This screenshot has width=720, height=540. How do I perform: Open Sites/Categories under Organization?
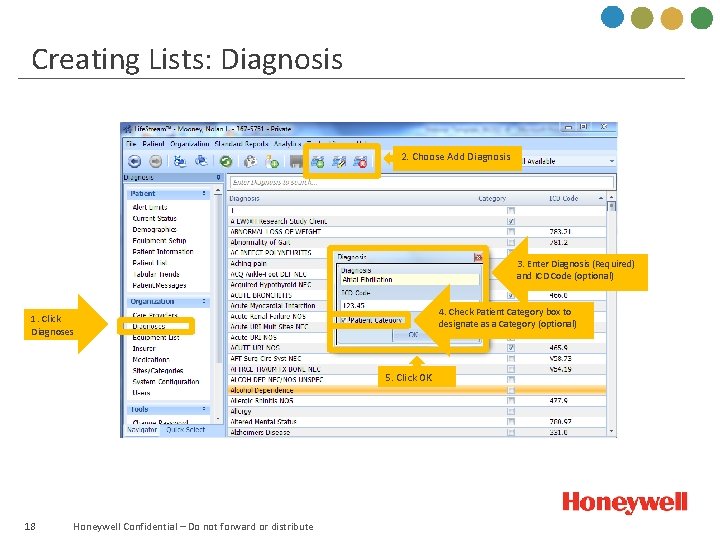(x=158, y=371)
